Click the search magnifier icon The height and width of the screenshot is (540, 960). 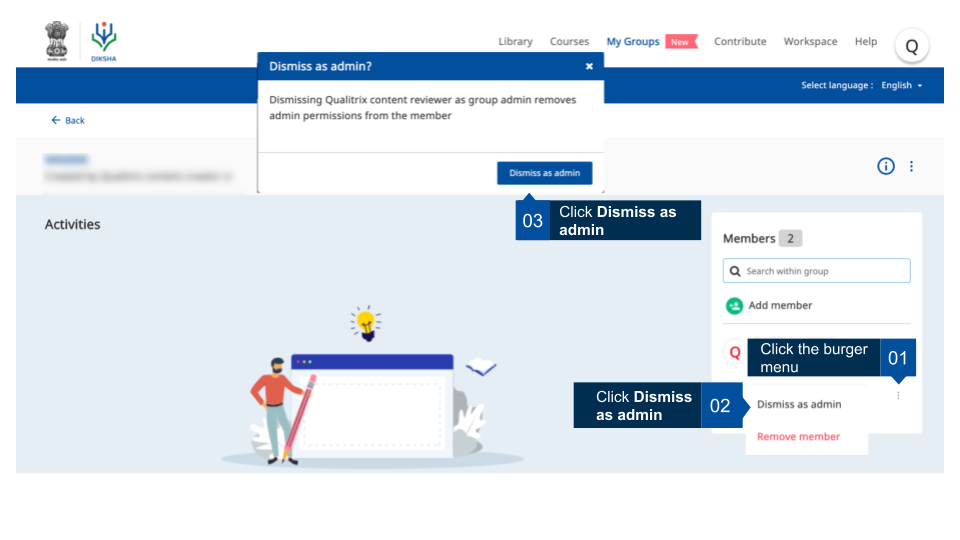[x=736, y=271]
